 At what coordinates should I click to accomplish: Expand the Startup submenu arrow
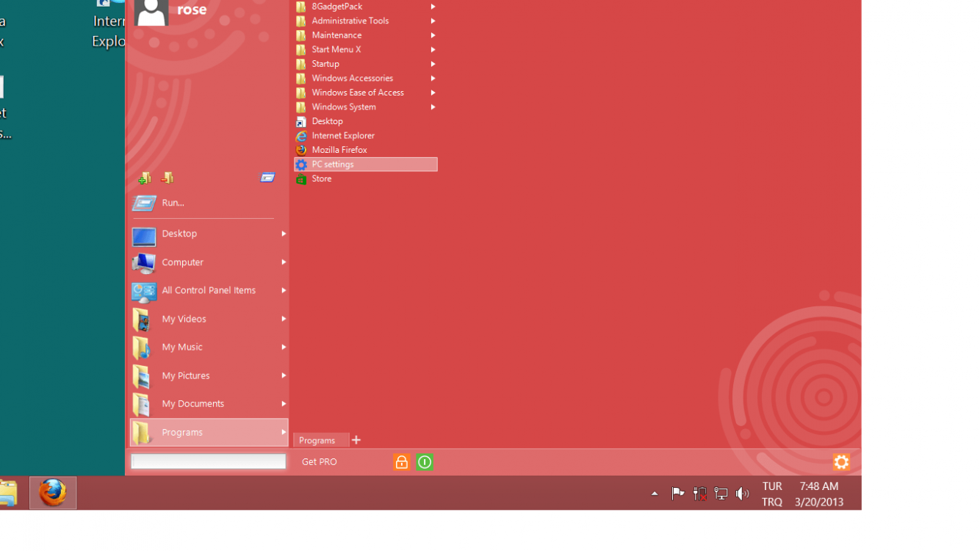(433, 64)
